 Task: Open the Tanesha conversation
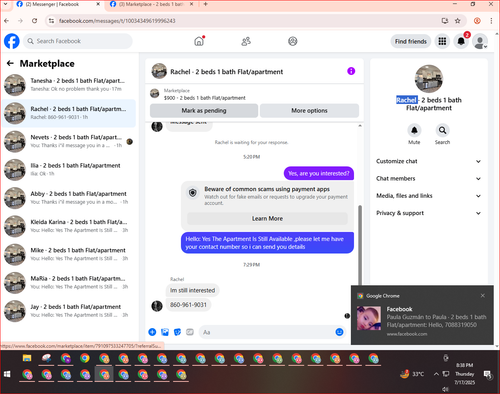69,85
